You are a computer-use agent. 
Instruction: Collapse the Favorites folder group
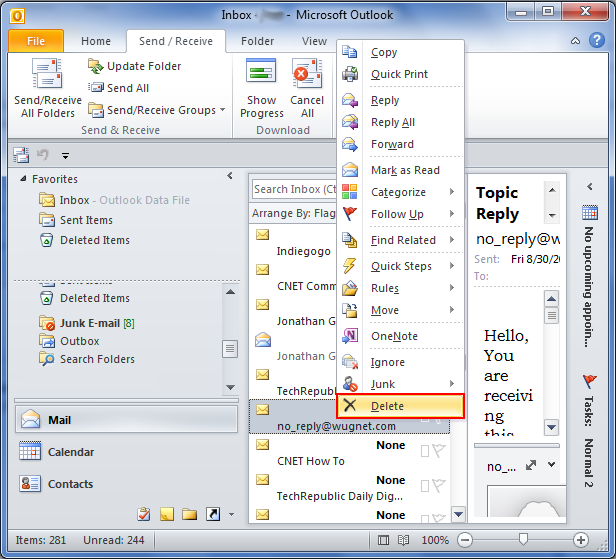pos(24,179)
